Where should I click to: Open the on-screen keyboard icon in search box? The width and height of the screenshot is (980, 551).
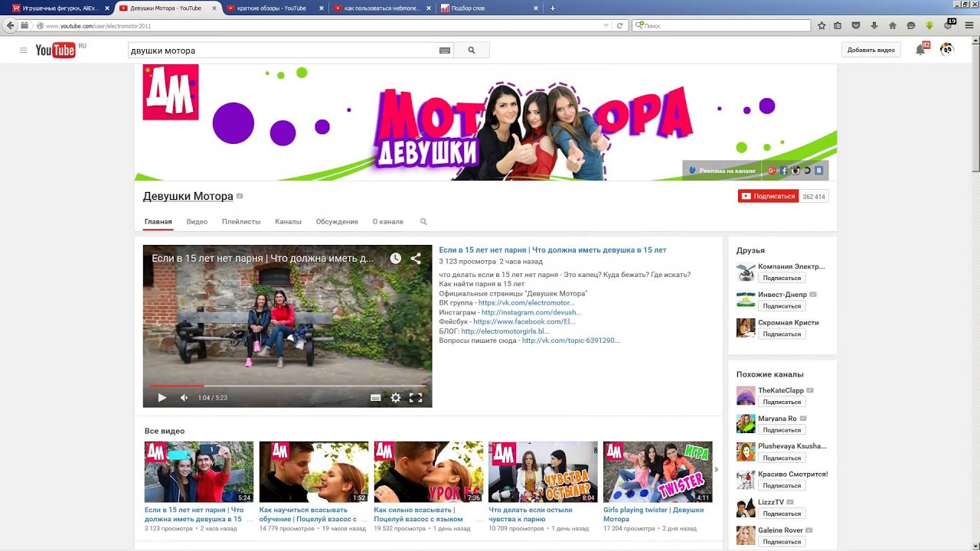click(x=444, y=51)
